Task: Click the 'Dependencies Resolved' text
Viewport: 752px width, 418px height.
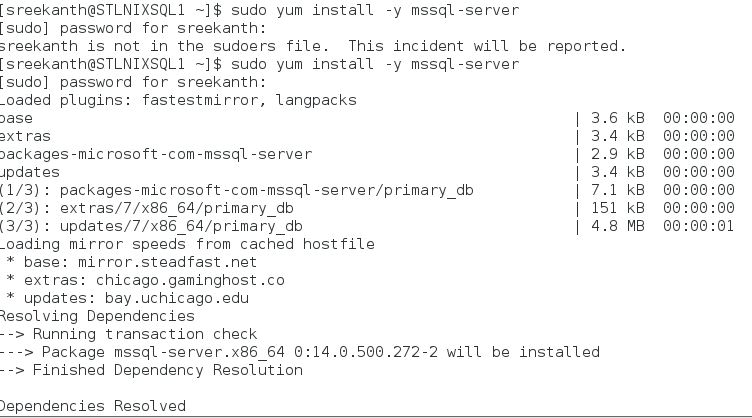Action: (93, 406)
